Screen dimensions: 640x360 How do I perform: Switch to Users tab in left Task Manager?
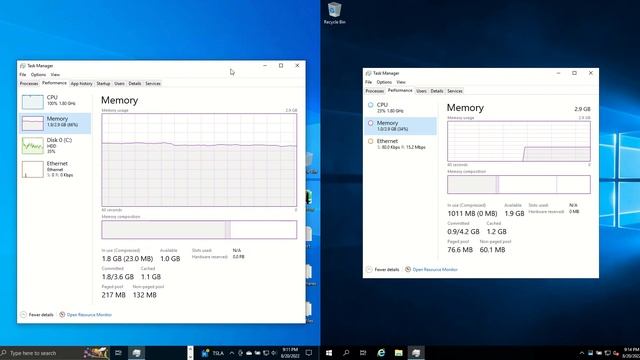119,84
